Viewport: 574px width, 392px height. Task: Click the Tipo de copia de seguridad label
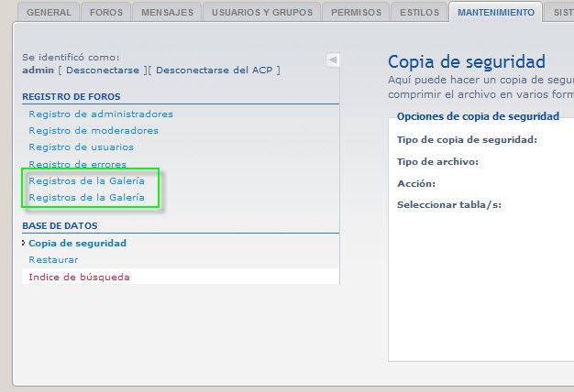(x=467, y=140)
